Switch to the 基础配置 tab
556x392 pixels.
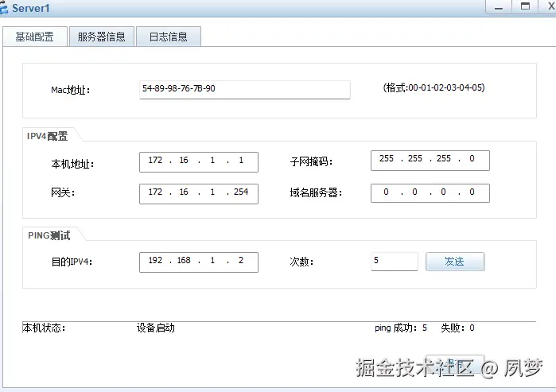(35, 37)
